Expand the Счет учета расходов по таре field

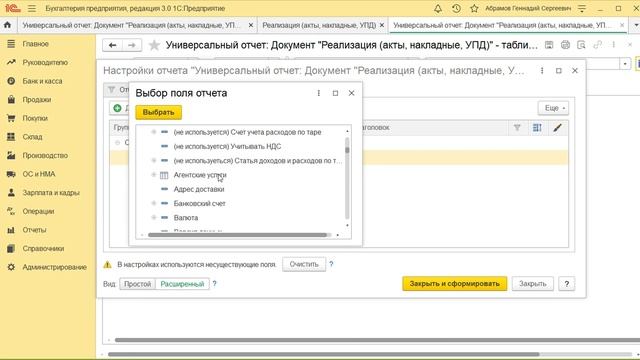point(154,132)
